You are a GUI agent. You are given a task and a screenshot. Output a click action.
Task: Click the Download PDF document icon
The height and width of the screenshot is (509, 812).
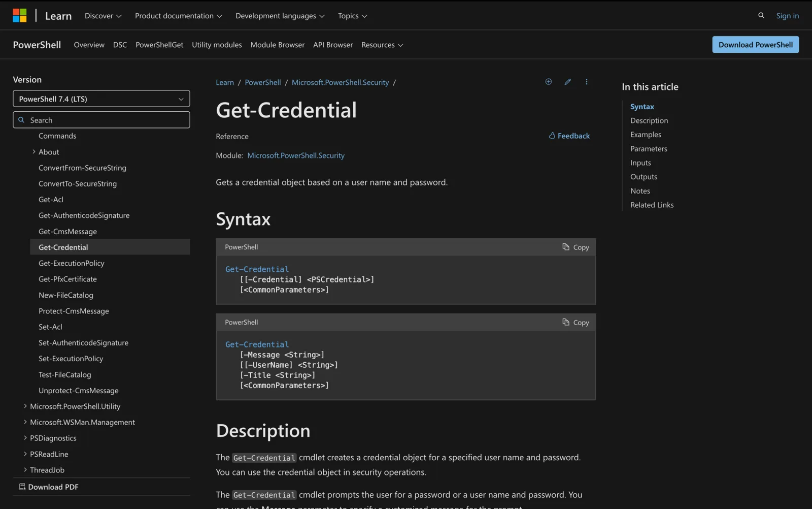point(22,487)
